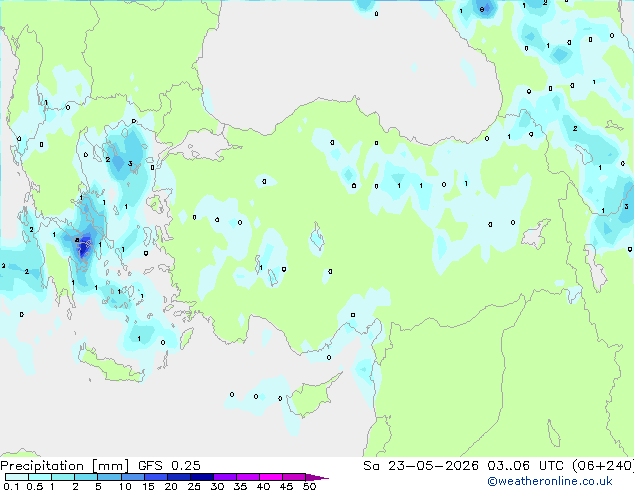Click the "Precipitation" title word
This screenshot has width=634, height=490.
click(x=42, y=466)
